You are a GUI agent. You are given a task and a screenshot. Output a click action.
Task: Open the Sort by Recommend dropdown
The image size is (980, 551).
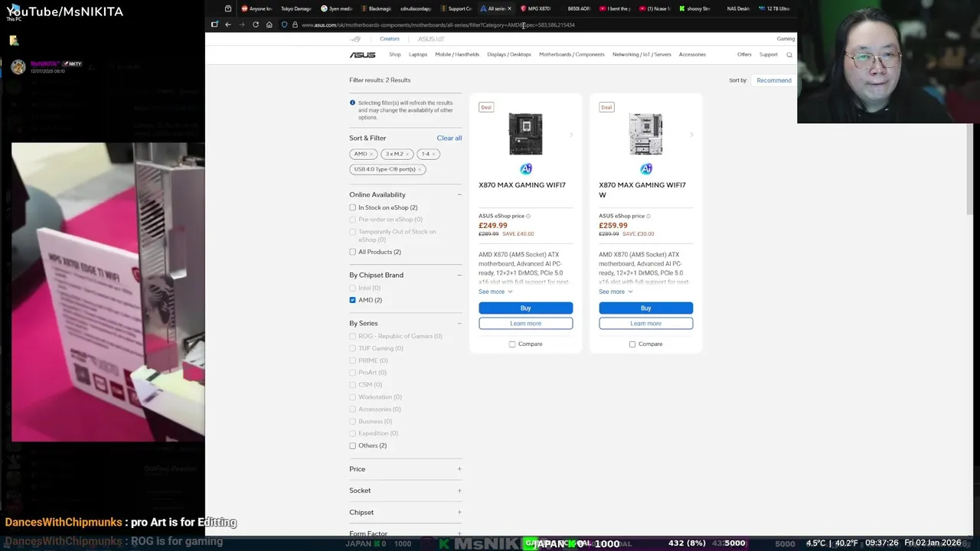click(x=774, y=80)
